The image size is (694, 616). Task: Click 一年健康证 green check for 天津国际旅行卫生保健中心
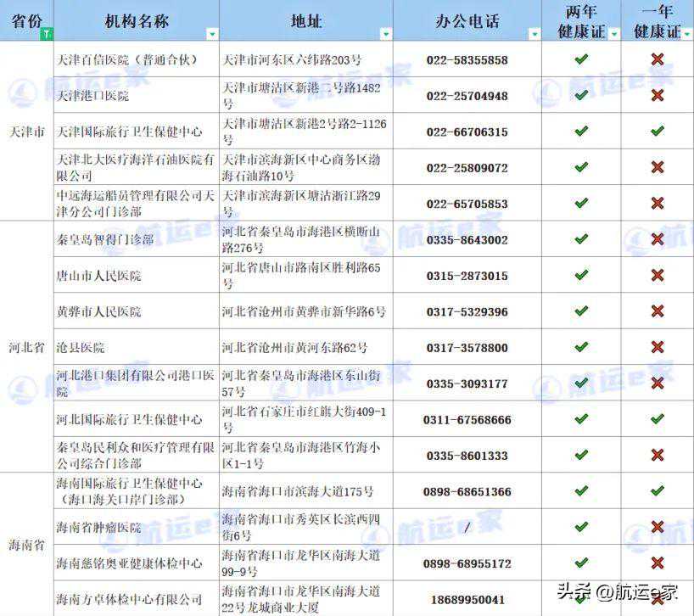[x=657, y=132]
